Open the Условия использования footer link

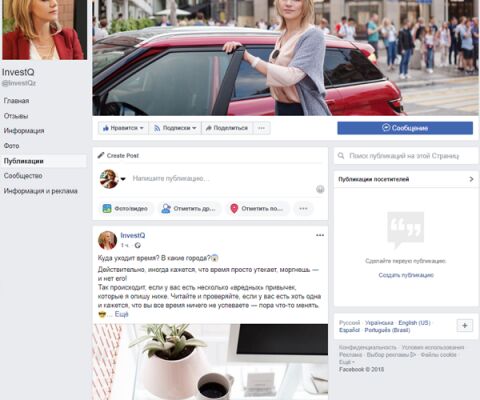pyautogui.click(x=433, y=347)
